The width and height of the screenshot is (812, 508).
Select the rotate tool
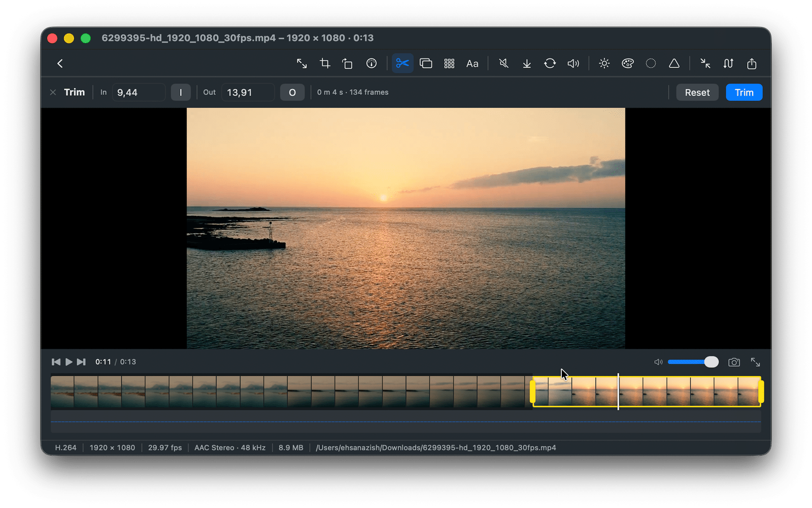pyautogui.click(x=348, y=63)
